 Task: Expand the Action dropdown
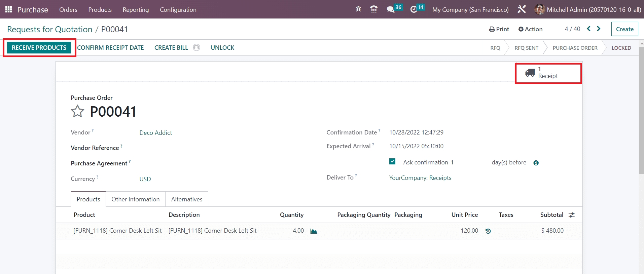coord(530,29)
